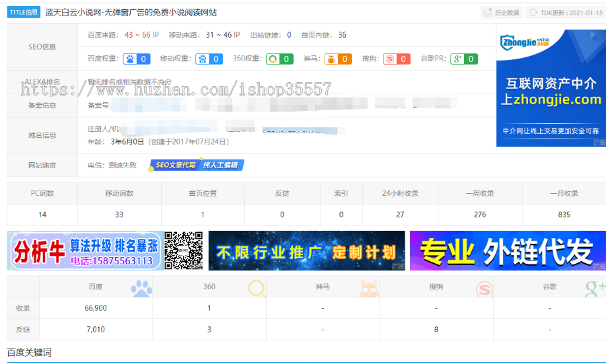Viewport: 606px width, 364px height.
Task: Click the QR code image
Action: click(x=184, y=250)
